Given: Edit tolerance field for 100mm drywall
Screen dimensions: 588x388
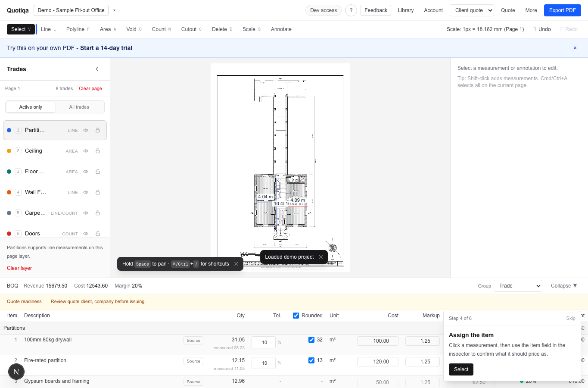Looking at the screenshot, I should pos(264,342).
